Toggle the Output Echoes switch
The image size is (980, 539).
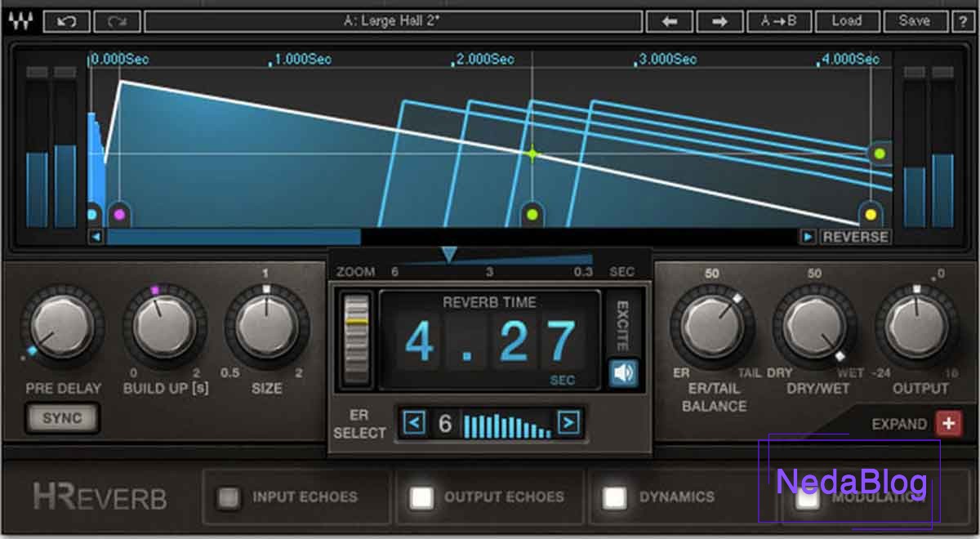click(x=422, y=497)
